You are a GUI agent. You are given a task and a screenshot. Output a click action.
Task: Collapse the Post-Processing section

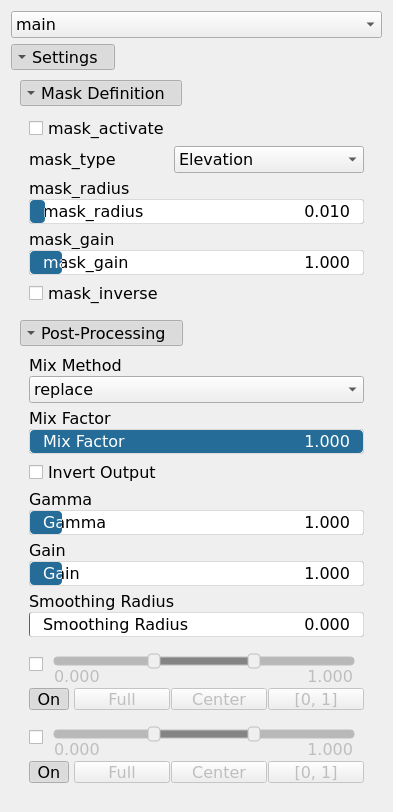(x=101, y=333)
